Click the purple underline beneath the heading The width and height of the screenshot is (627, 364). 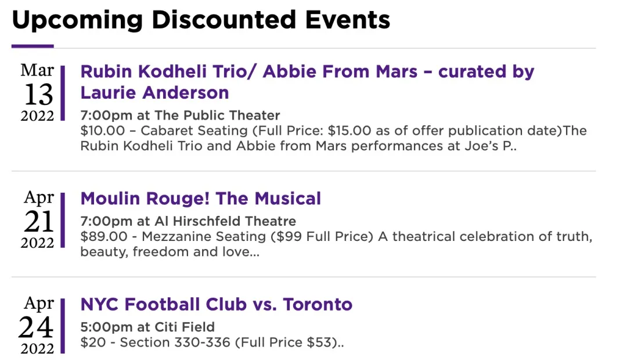tap(33, 46)
